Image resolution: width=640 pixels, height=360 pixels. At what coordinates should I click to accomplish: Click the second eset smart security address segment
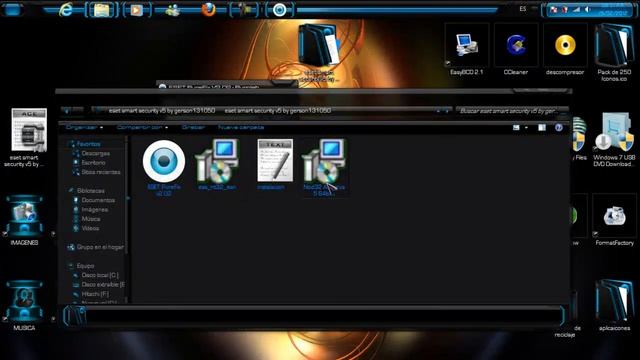(278, 111)
